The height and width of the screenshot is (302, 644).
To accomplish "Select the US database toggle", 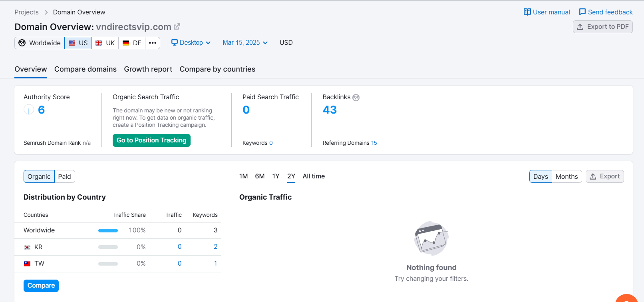I will 78,43.
